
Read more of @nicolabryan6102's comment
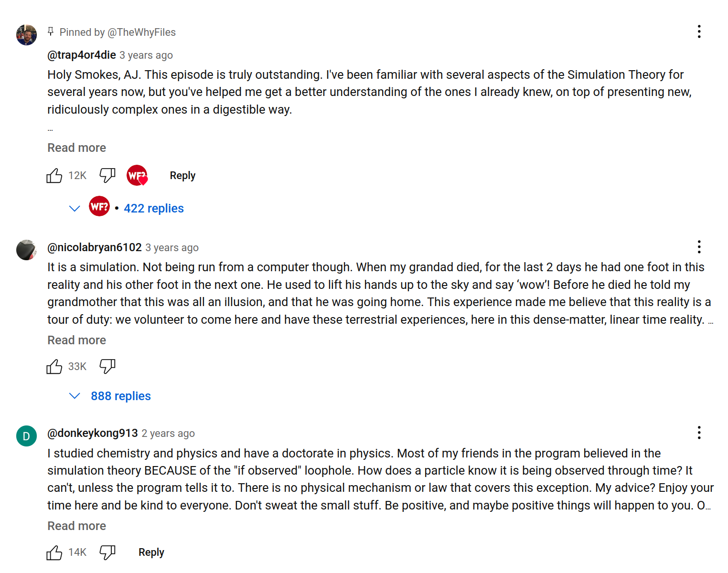[x=76, y=340]
